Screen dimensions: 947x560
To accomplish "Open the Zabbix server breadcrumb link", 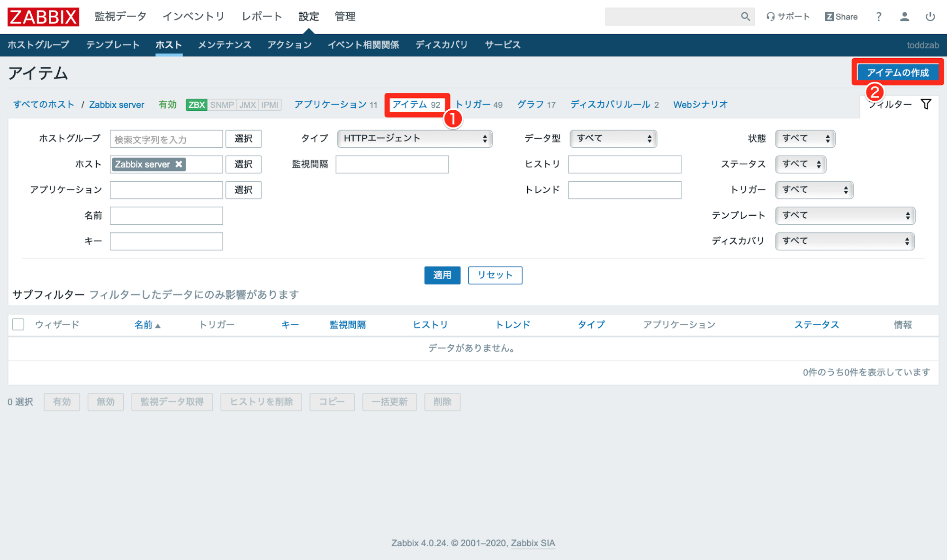I will [x=117, y=105].
